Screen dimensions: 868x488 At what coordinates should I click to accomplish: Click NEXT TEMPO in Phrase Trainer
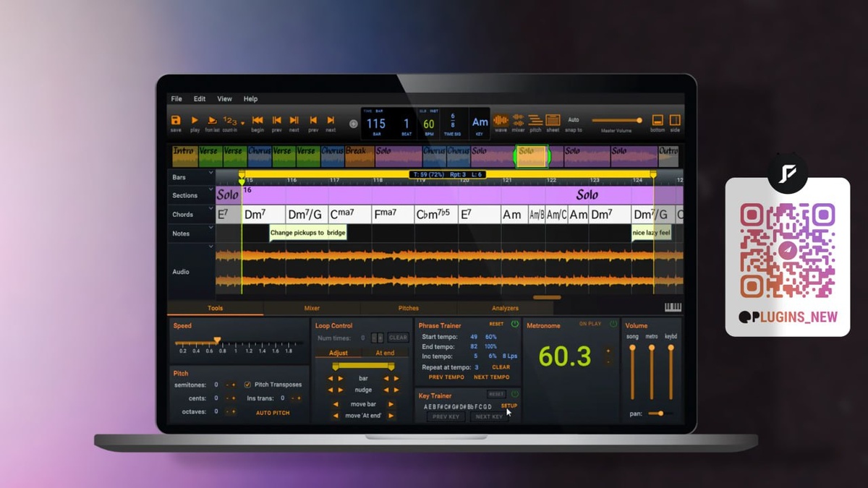(491, 377)
